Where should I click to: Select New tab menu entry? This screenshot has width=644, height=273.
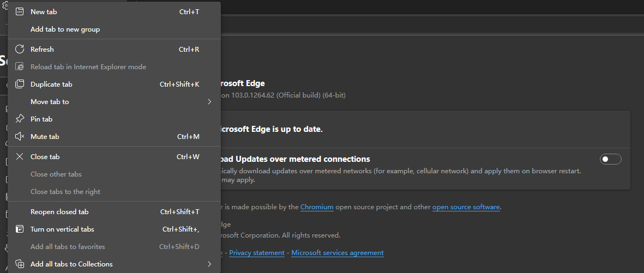click(114, 12)
